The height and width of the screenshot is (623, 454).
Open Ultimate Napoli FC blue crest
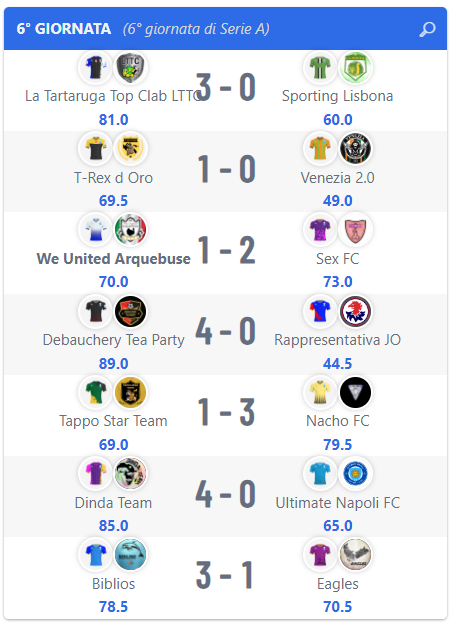click(355, 474)
